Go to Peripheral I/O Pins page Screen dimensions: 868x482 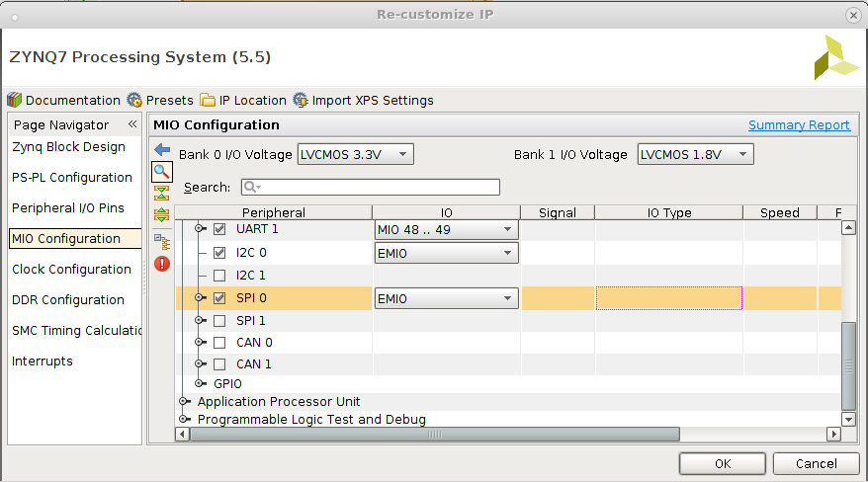click(68, 207)
